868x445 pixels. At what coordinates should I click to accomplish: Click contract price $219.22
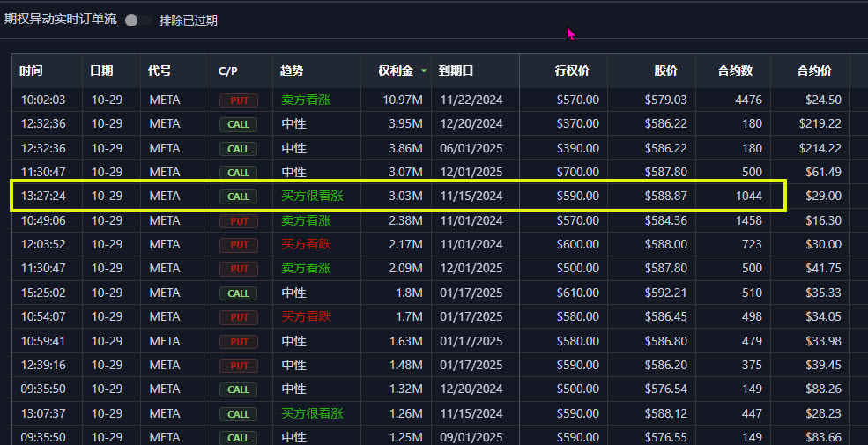point(820,124)
